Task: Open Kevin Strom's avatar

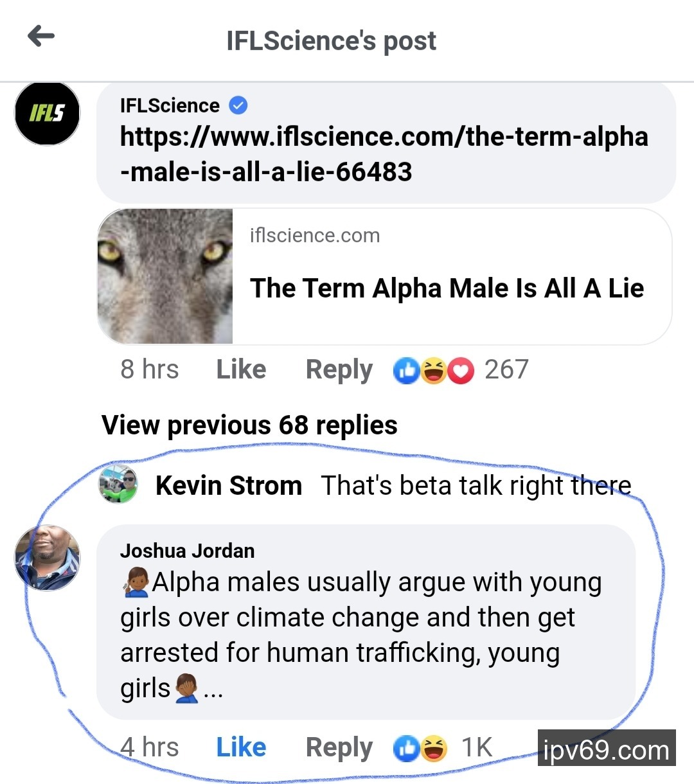Action: tap(118, 483)
